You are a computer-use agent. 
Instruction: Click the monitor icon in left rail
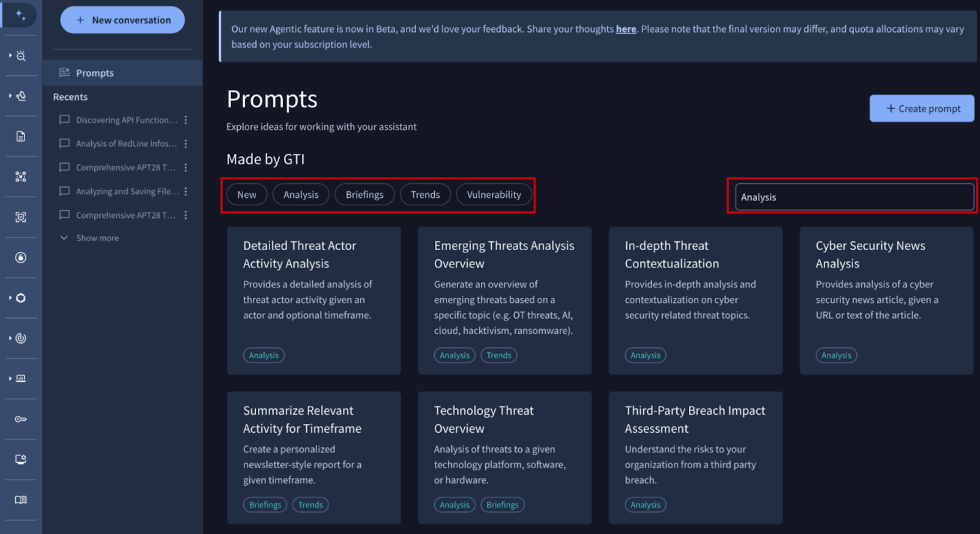[20, 459]
